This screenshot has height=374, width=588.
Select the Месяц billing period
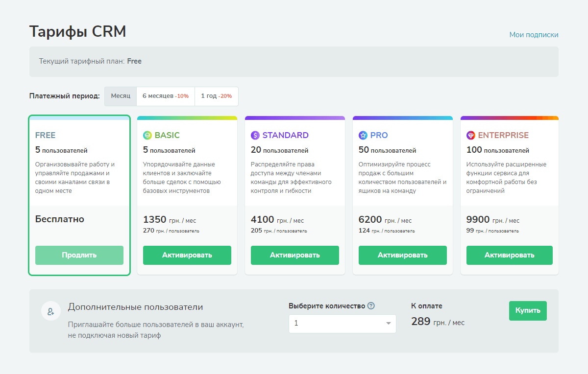coord(120,96)
